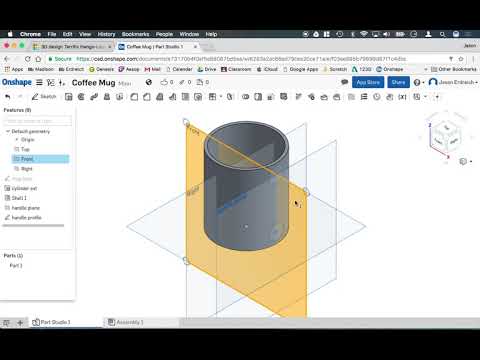
Task: Click the feature list filter field
Action: [x=37, y=121]
